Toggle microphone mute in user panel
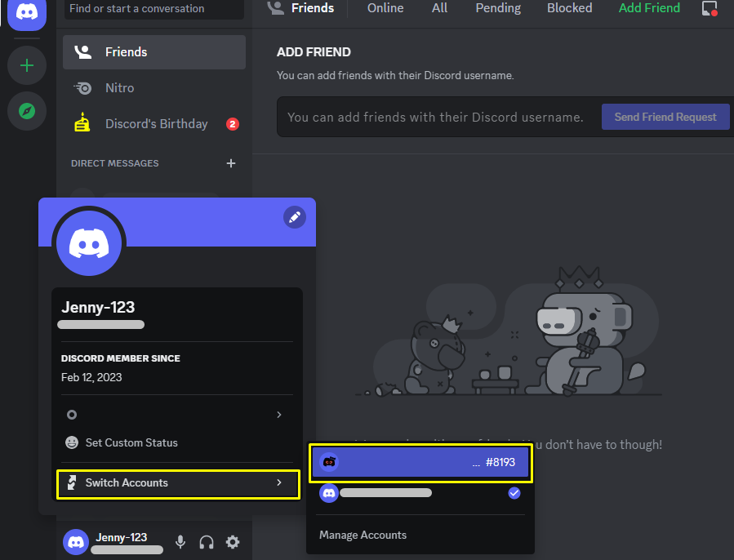This screenshot has height=560, width=734. coord(180,542)
